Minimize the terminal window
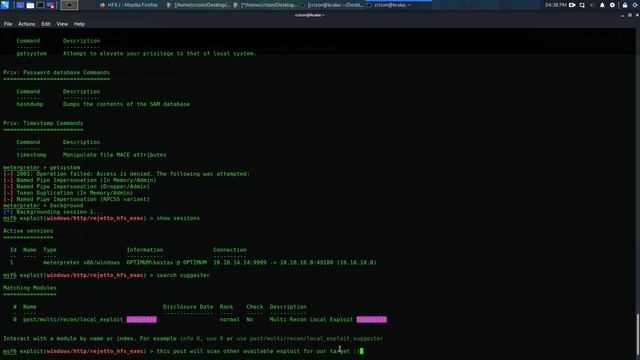This screenshot has width=640, height=360. (622, 15)
